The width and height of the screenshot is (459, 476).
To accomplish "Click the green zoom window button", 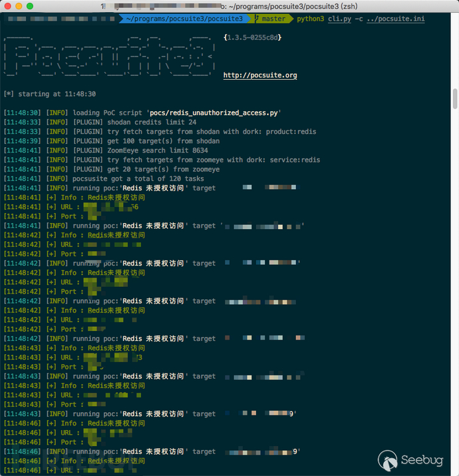I will [x=30, y=6].
